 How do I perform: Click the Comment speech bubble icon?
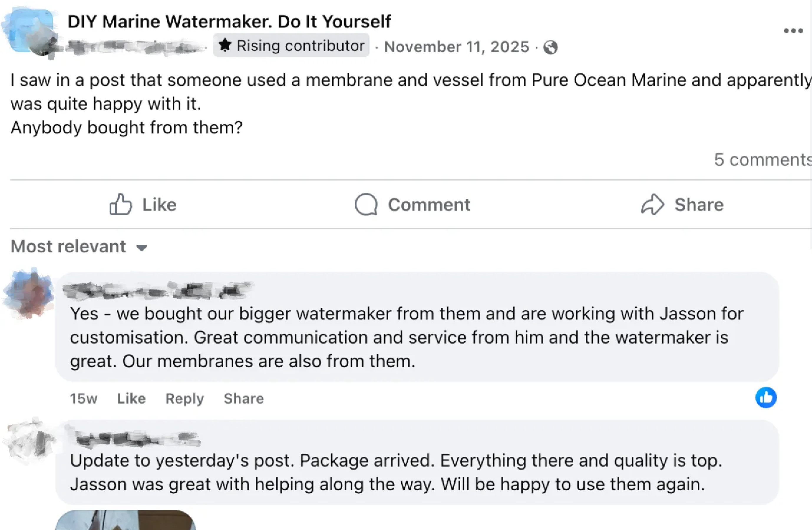(x=366, y=205)
